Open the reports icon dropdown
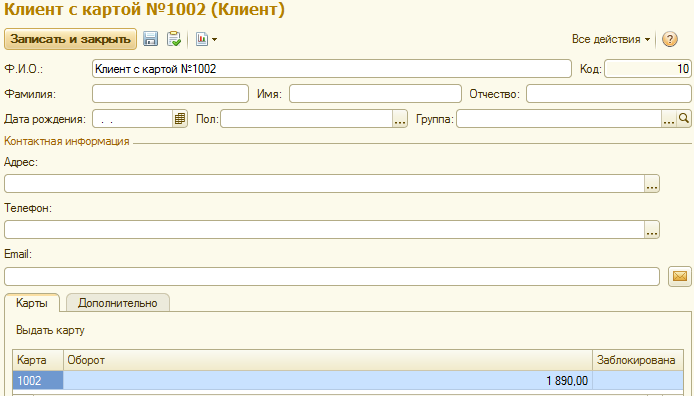694x396 pixels. coord(206,39)
